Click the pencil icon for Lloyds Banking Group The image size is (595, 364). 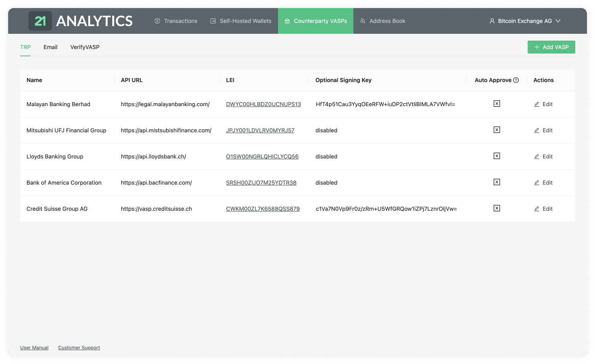[537, 156]
